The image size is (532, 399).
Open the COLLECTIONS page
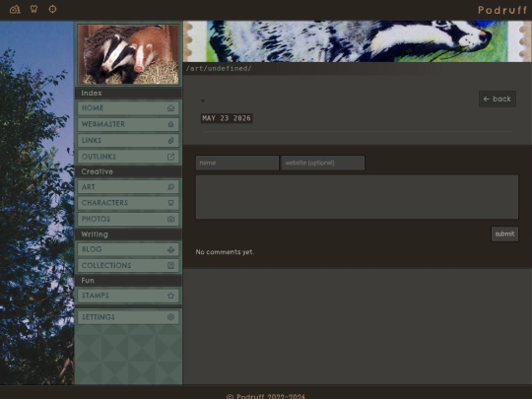pyautogui.click(x=128, y=265)
